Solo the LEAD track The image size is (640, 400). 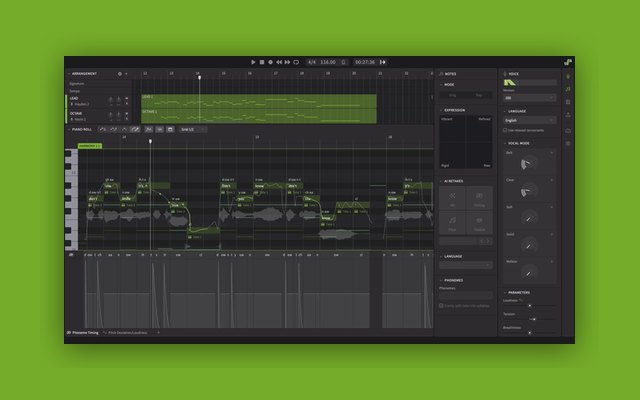pyautogui.click(x=127, y=104)
